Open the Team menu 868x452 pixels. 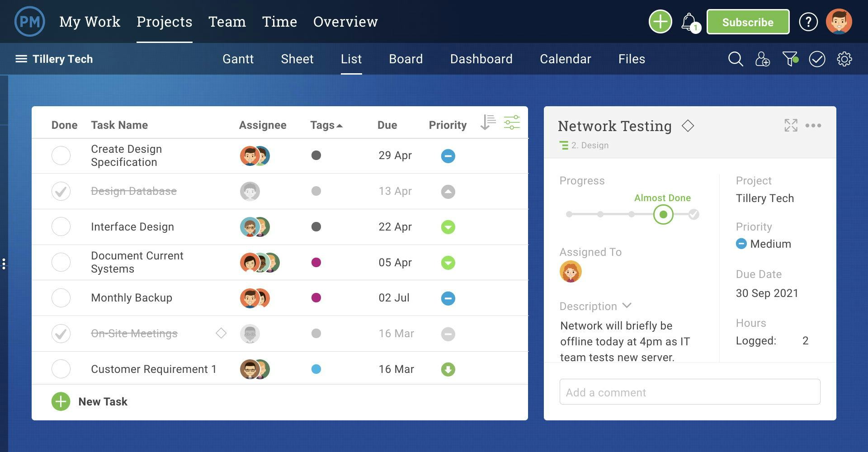tap(227, 22)
